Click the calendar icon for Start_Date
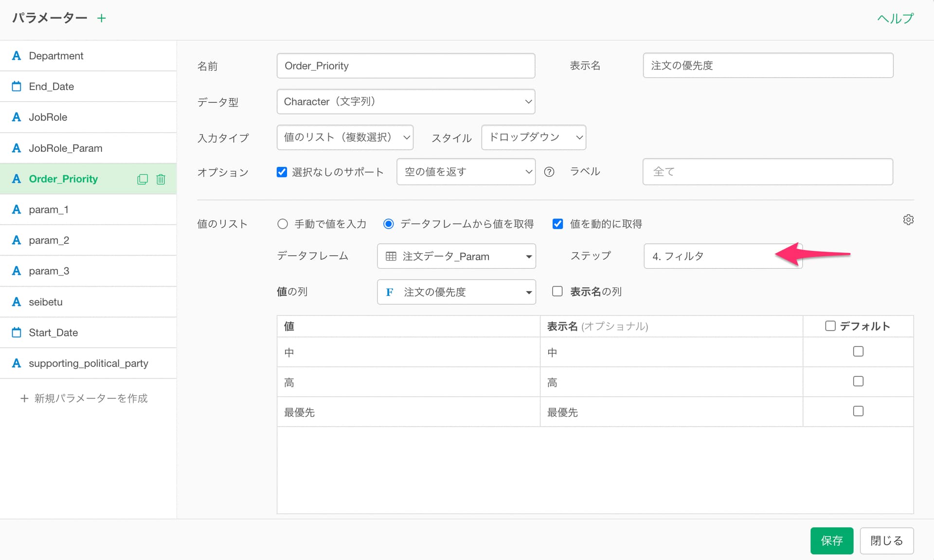Viewport: 934px width, 560px height. tap(17, 333)
